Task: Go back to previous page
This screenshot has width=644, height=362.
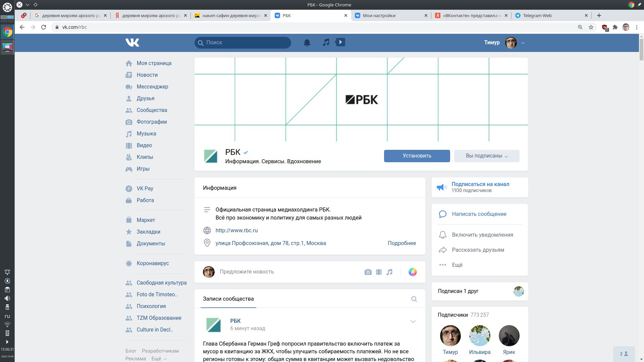Action: (22, 27)
